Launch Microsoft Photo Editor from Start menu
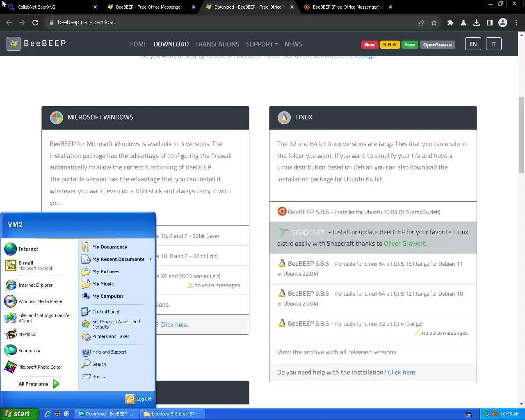 (x=39, y=367)
